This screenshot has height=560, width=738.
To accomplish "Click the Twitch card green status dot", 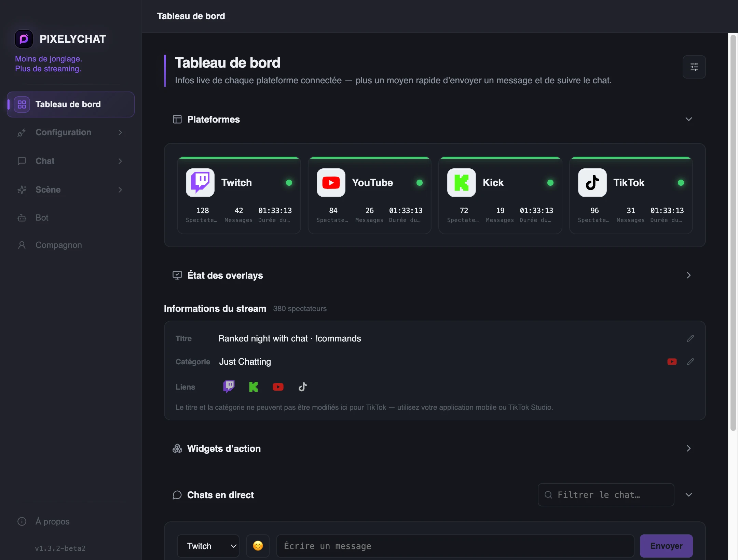I will tap(289, 183).
